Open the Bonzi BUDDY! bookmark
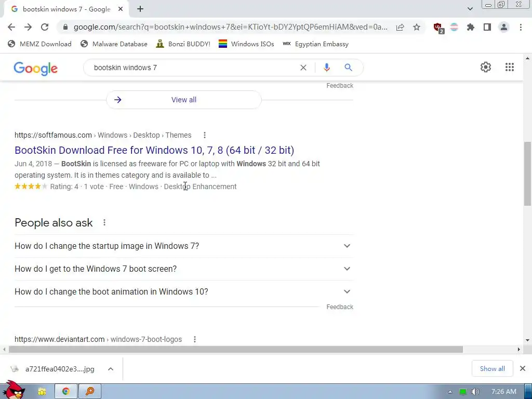532x399 pixels. click(x=183, y=44)
